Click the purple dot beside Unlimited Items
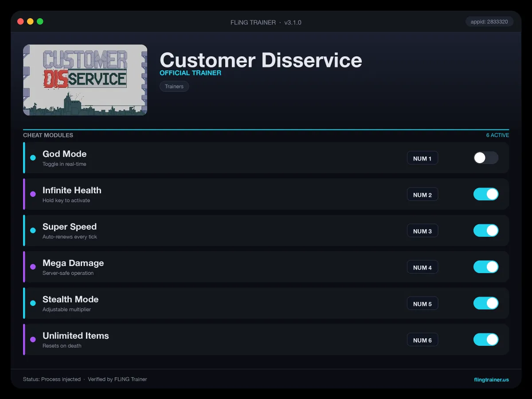 (33, 340)
